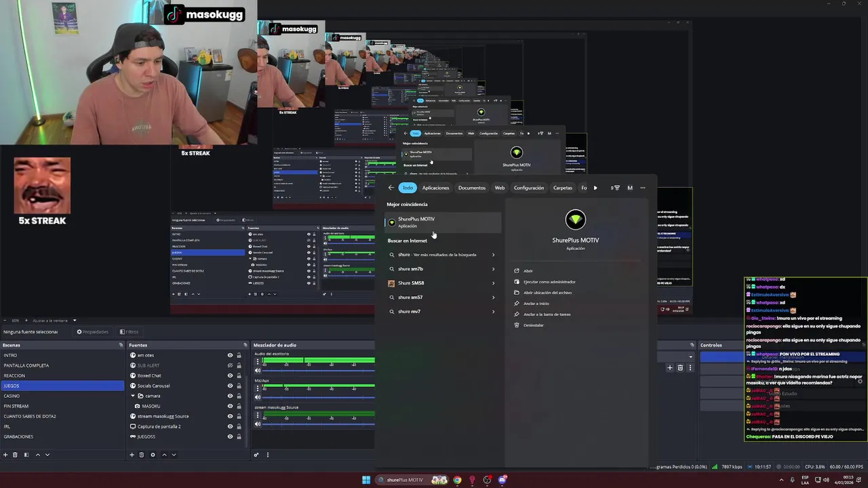Open scene filters icon in Escenas toolbar

click(26, 455)
